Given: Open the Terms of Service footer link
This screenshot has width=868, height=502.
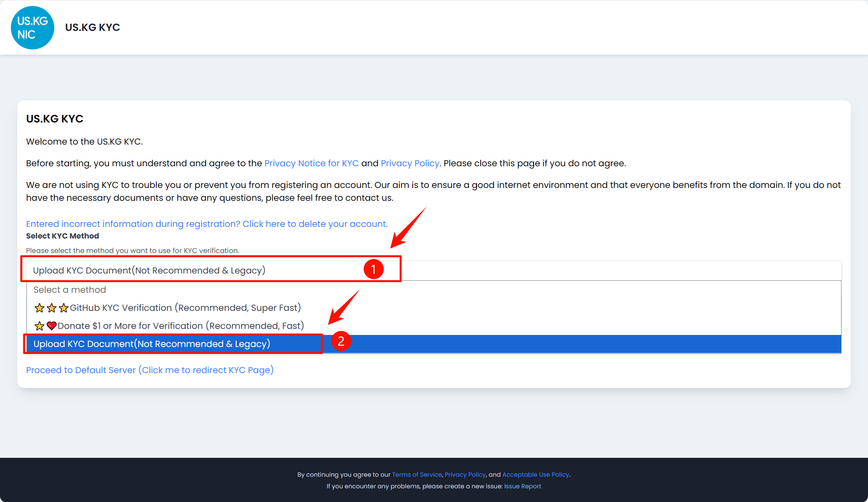Looking at the screenshot, I should [x=417, y=474].
